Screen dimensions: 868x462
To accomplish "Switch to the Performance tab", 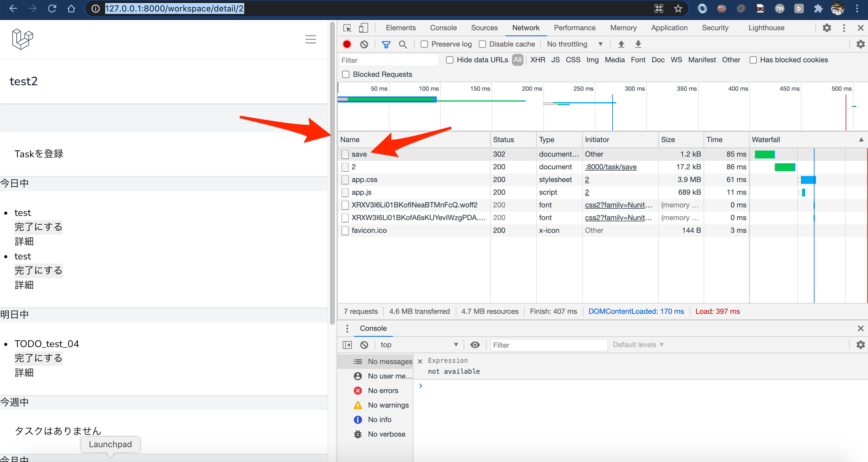I will (x=575, y=28).
